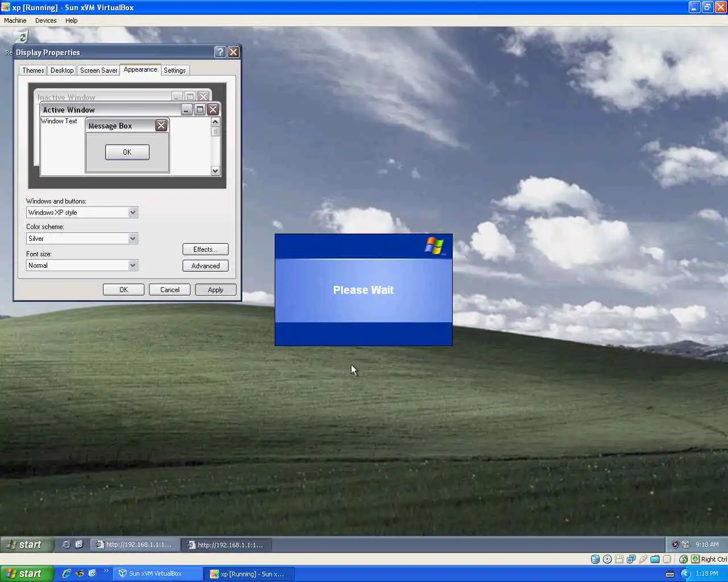
Task: Click the VirtualBox USB devices status icon
Action: tap(643, 559)
